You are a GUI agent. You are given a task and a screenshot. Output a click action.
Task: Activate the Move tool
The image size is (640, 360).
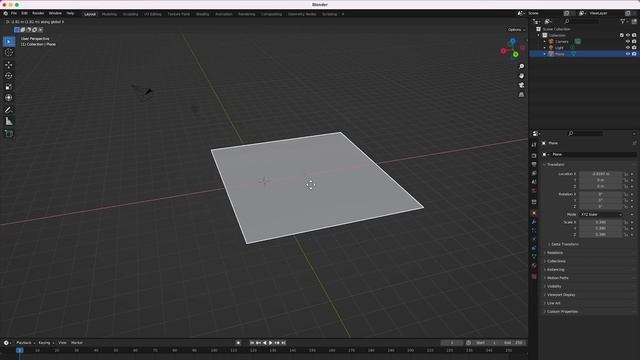click(9, 65)
